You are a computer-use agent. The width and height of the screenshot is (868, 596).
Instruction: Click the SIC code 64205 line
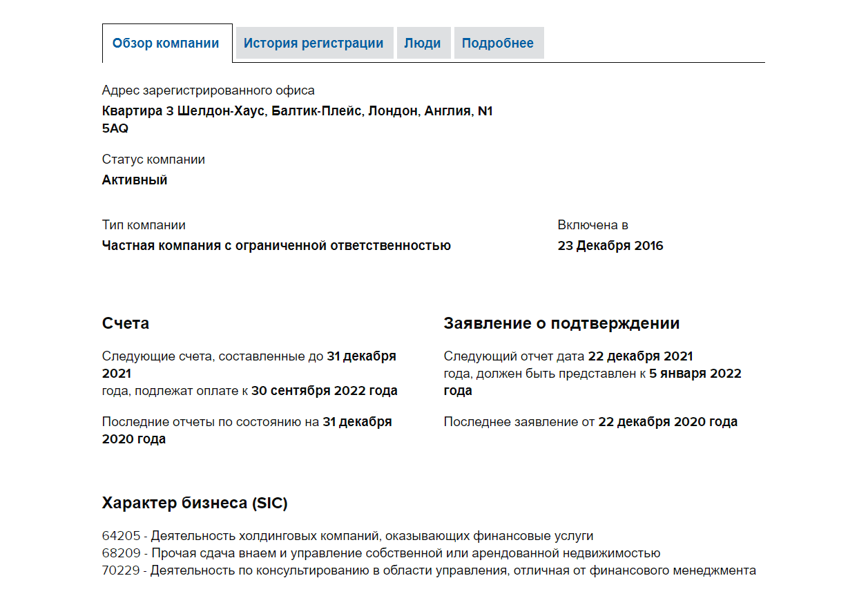pos(347,536)
